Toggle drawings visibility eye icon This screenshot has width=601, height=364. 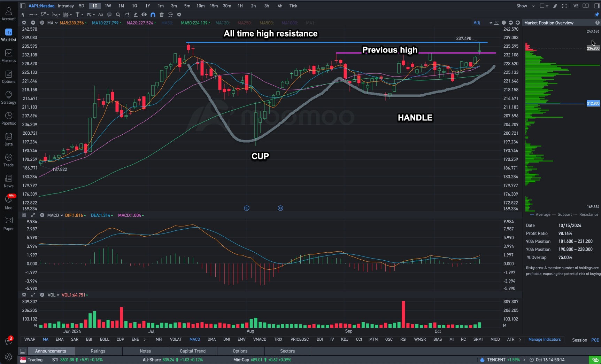coord(144,15)
